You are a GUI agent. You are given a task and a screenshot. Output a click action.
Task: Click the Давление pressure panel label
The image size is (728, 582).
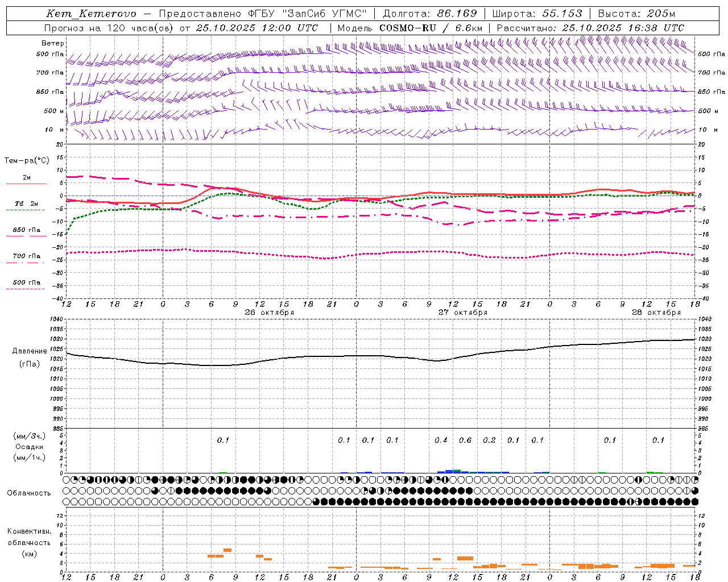coord(30,351)
